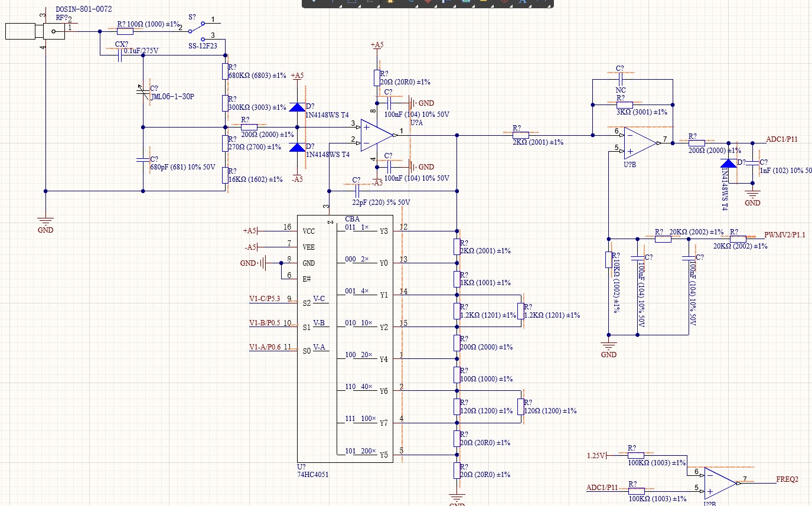Select the 100Ω (1000) ladder resistor value above Y6
Screen dimensions: 812x506
point(486,379)
